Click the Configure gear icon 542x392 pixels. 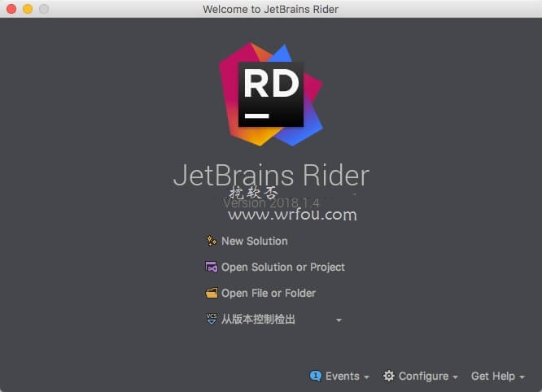389,376
